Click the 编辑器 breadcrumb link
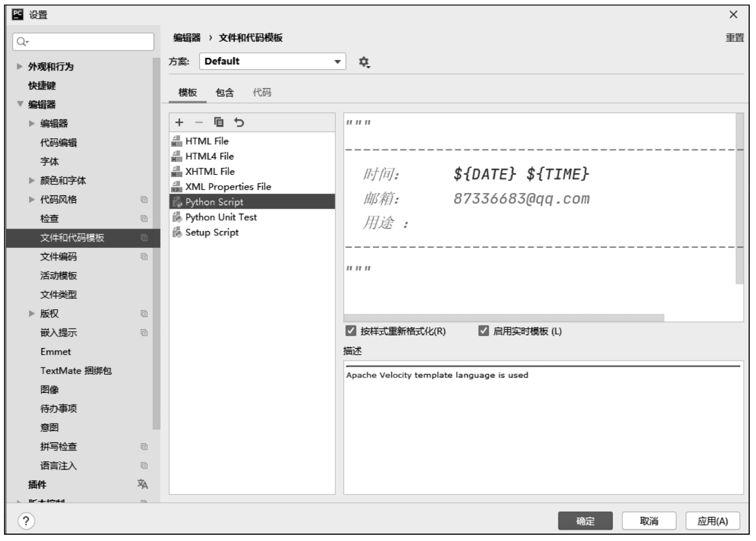This screenshot has height=541, width=756. [x=187, y=38]
